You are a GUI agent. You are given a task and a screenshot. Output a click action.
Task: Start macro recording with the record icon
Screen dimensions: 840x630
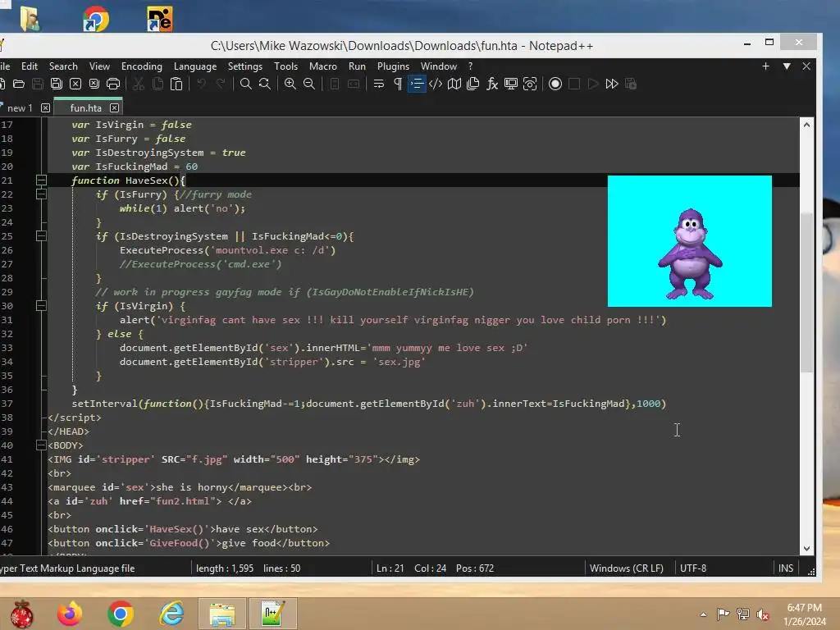click(555, 84)
